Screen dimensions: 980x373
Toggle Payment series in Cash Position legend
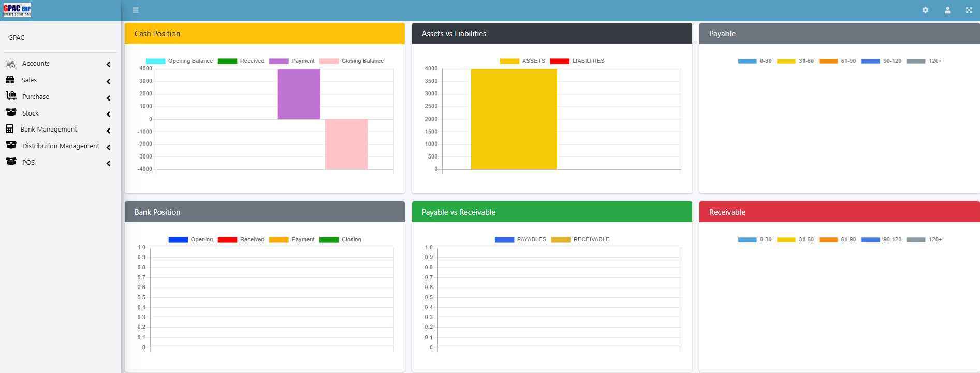click(x=292, y=61)
